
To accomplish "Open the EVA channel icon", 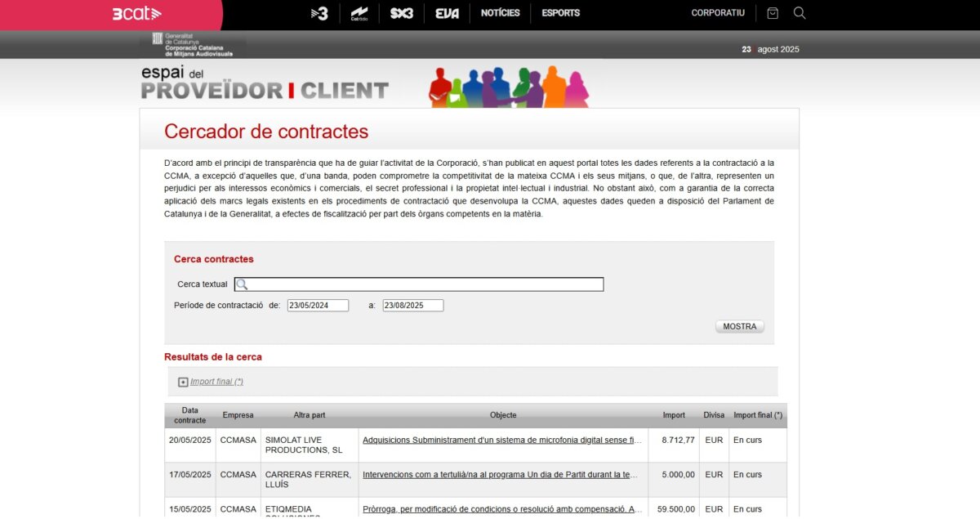I will pos(447,13).
